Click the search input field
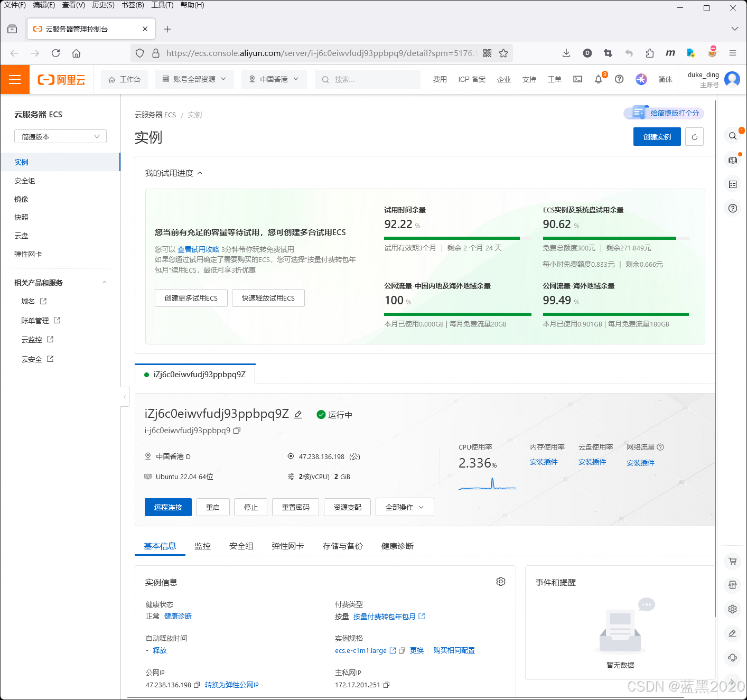The width and height of the screenshot is (747, 700). click(x=368, y=79)
